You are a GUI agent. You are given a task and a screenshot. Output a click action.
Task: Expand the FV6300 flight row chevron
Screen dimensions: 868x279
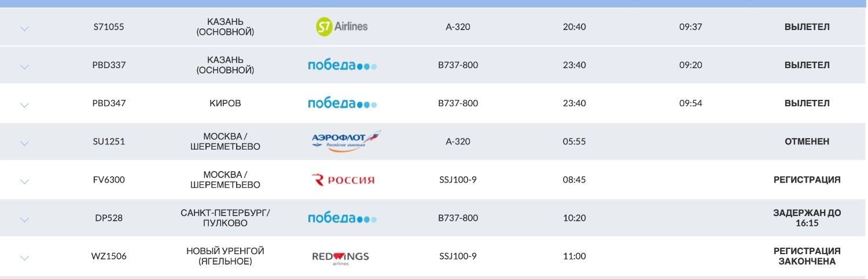pos(24,181)
